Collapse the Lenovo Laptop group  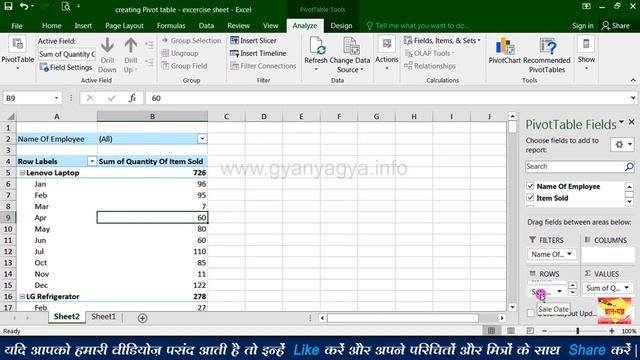[22, 173]
